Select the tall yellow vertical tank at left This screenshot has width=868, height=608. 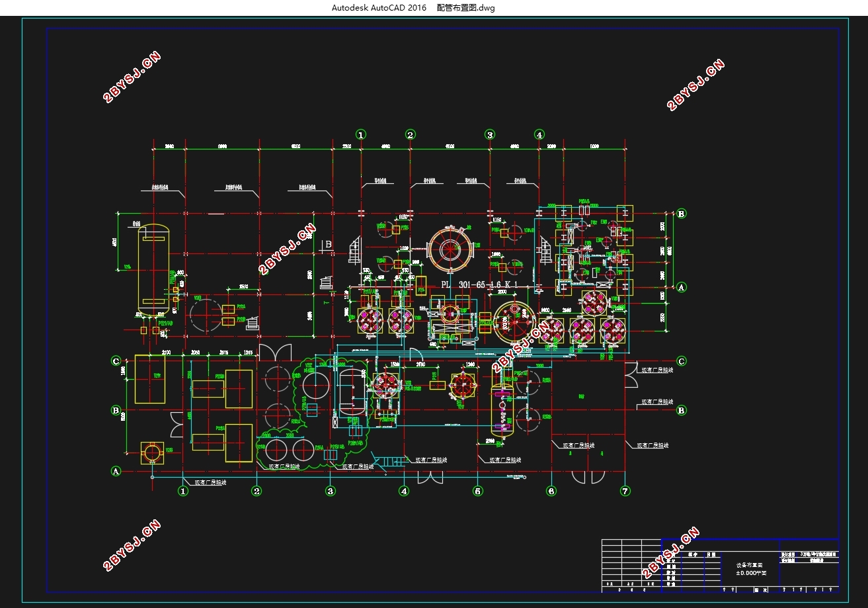[x=153, y=270]
